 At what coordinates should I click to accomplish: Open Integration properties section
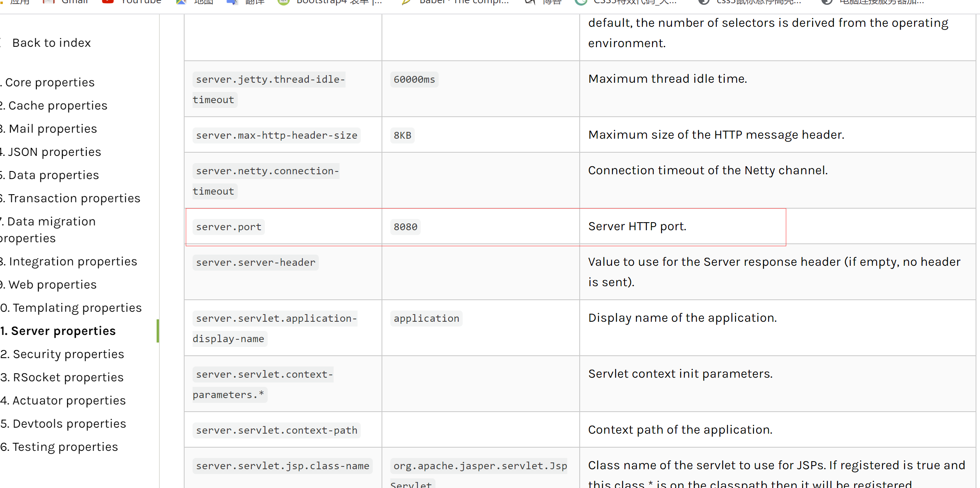click(x=73, y=261)
